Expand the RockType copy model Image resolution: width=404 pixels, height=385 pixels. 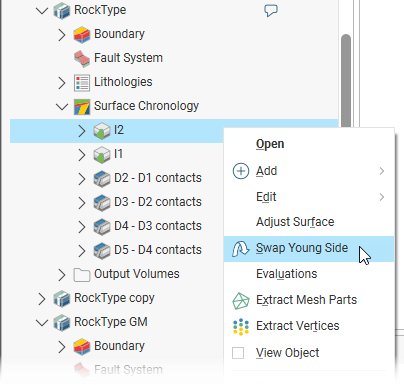coord(42,299)
